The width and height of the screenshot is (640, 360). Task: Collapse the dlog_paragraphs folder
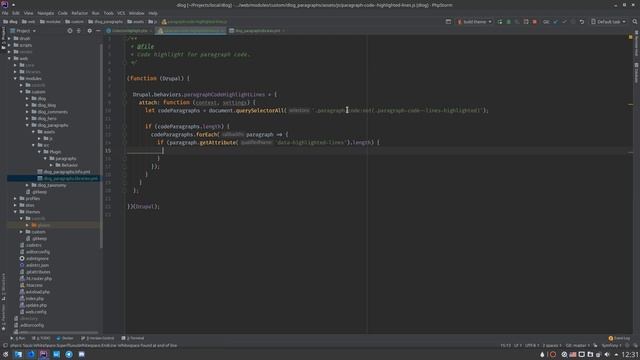tap(27, 125)
